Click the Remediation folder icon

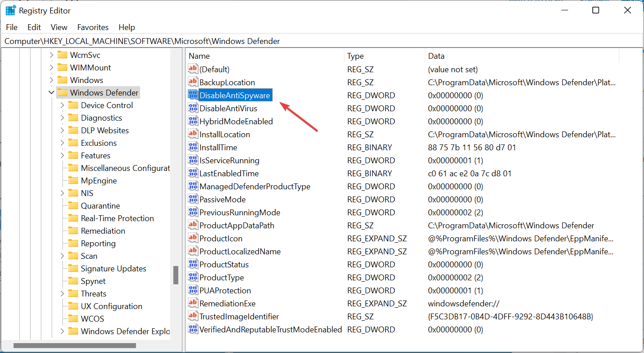pos(73,231)
